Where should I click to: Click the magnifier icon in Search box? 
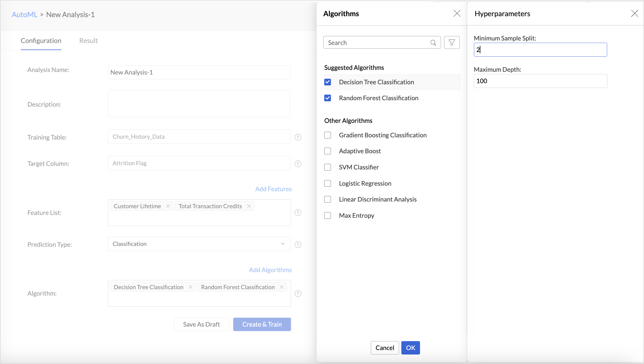pyautogui.click(x=433, y=43)
